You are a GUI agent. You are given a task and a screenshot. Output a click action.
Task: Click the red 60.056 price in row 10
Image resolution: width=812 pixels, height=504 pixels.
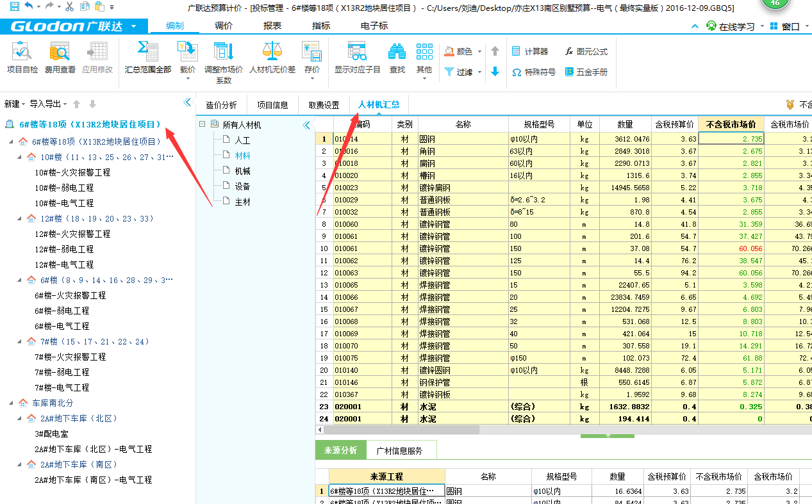(731, 248)
